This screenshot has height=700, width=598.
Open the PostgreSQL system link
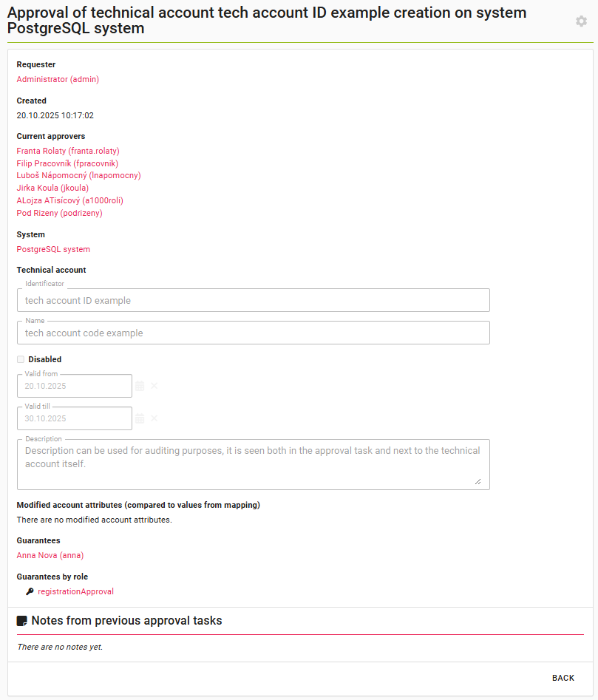point(53,249)
